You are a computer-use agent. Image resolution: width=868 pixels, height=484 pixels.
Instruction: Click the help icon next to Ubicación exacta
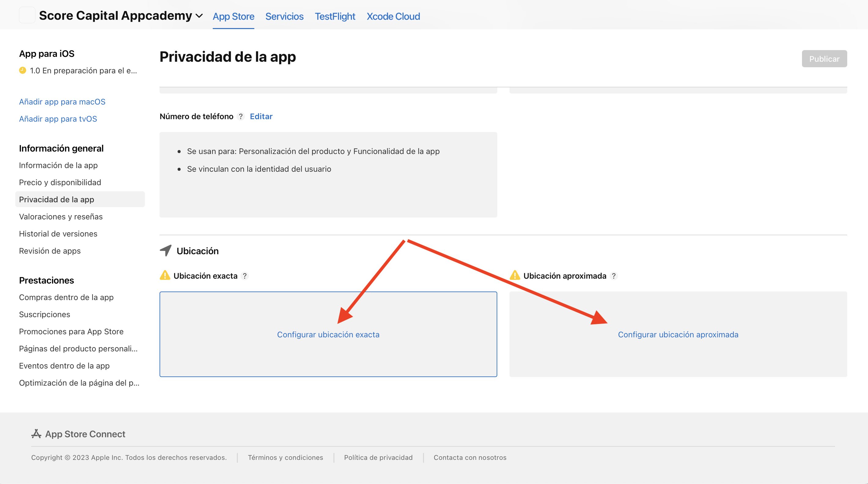(245, 276)
